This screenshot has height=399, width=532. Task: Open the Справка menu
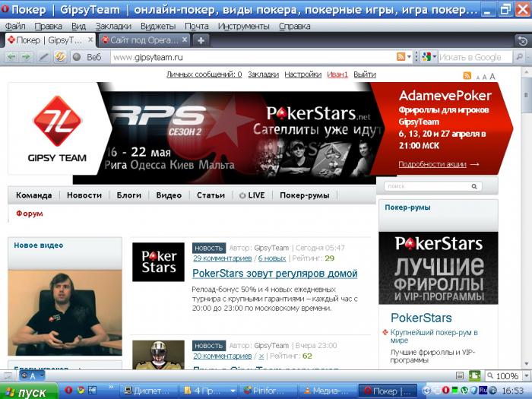coord(295,26)
